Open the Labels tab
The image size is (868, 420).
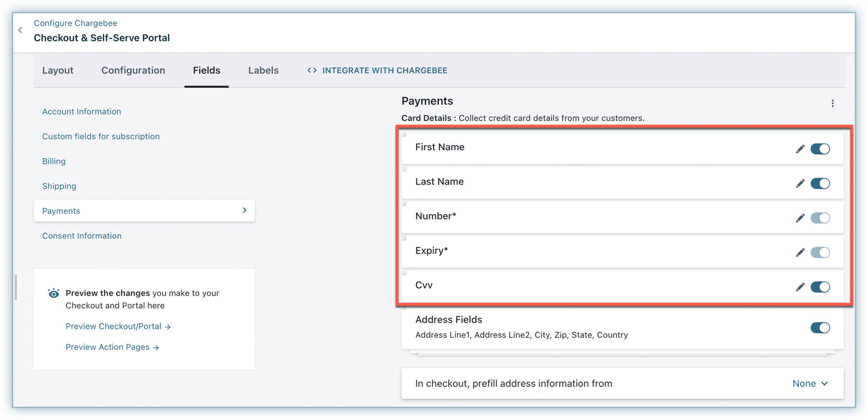[x=263, y=71]
